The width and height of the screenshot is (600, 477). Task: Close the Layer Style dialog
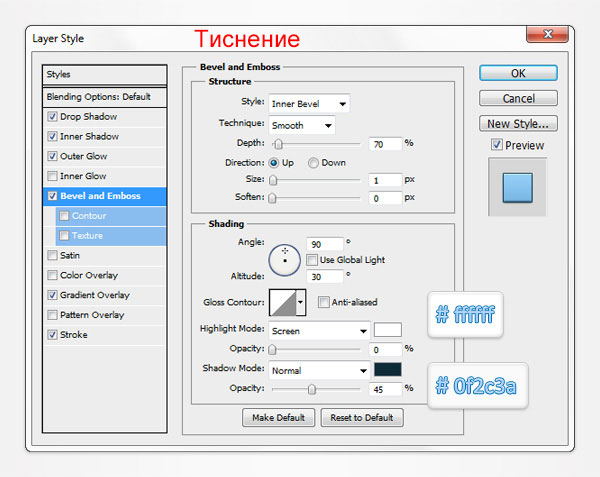pyautogui.click(x=548, y=34)
